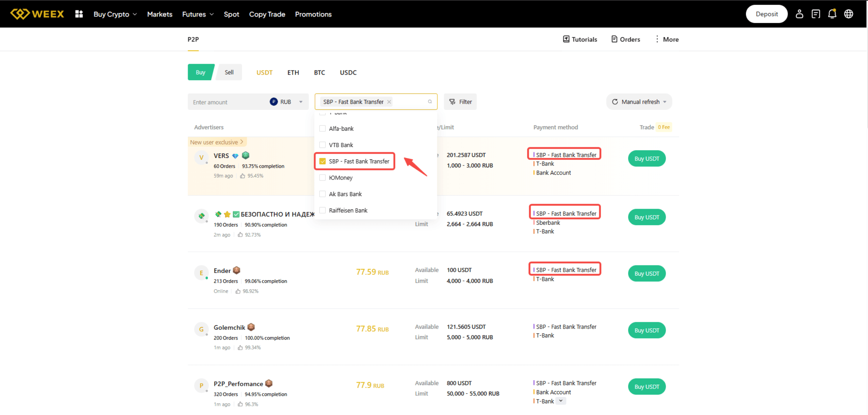Open the notifications bell
The width and height of the screenshot is (868, 415).
[832, 14]
